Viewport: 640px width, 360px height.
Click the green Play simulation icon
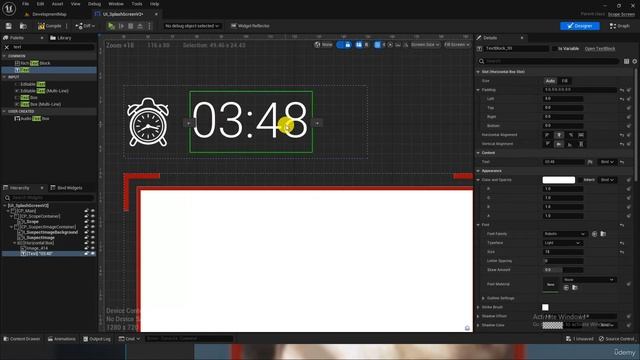[111, 26]
